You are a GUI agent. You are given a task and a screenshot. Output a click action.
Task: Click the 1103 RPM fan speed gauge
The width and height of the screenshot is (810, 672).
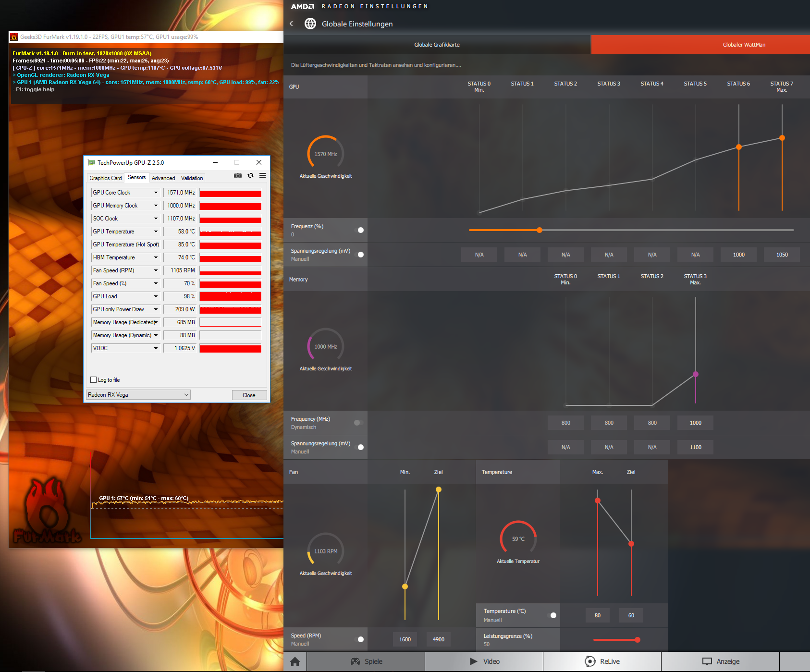326,551
